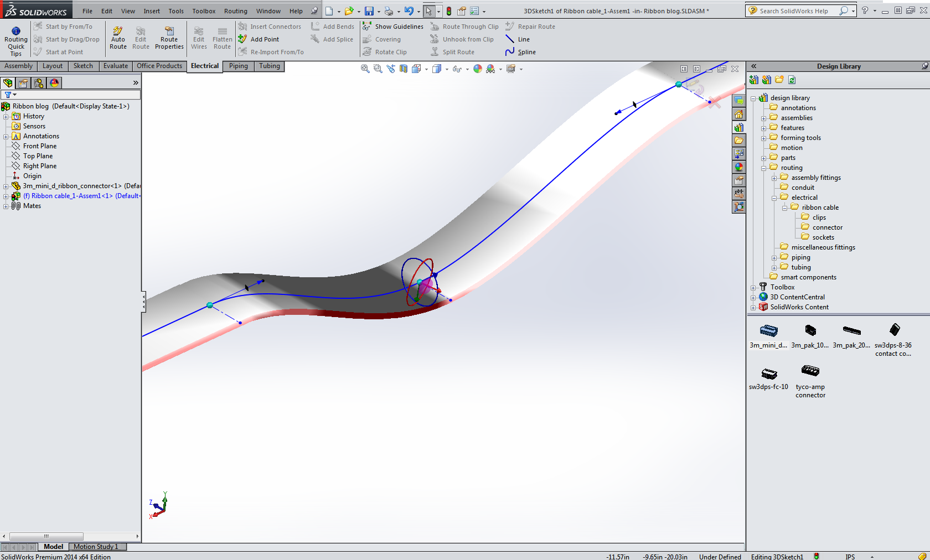This screenshot has width=930, height=560.
Task: Click the Rotate Clip tool
Action: 384,52
